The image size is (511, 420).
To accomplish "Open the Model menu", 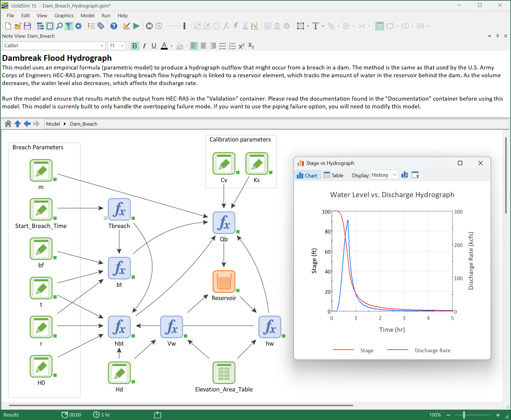I will [x=87, y=16].
